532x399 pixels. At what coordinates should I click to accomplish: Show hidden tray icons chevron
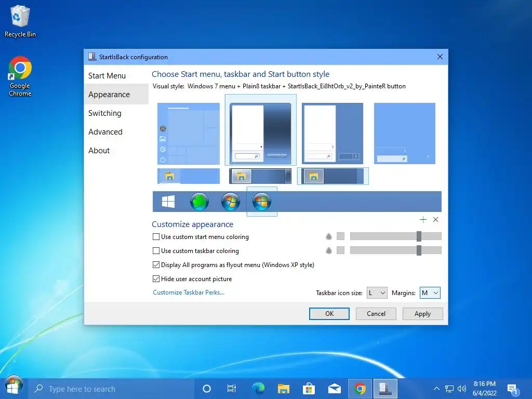click(x=436, y=389)
